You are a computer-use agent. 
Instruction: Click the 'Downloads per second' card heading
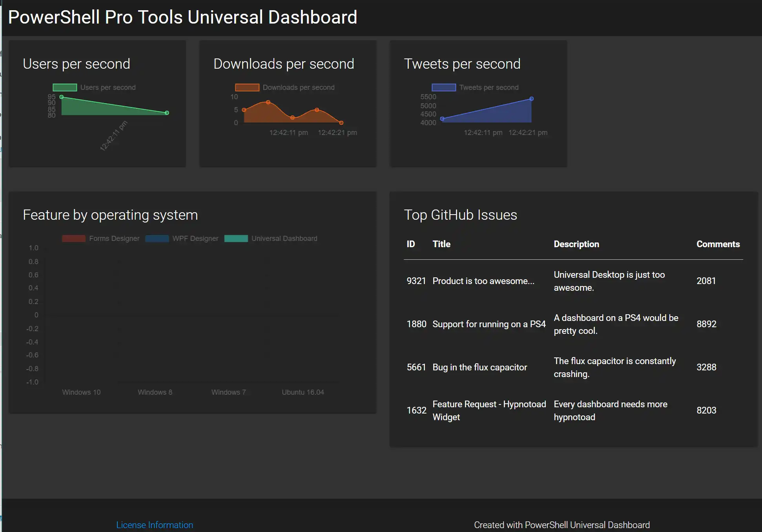coord(284,64)
